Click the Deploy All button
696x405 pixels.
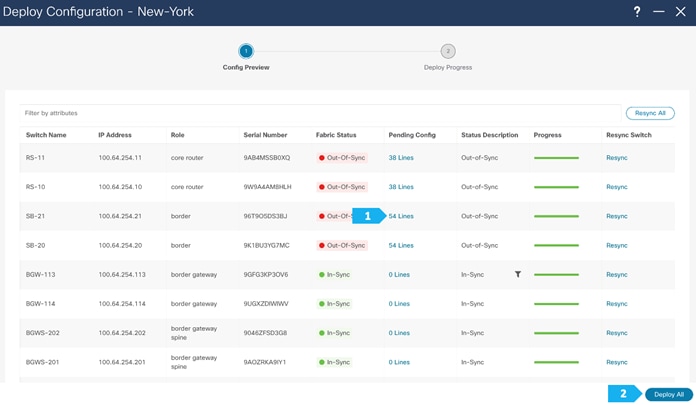pos(668,394)
